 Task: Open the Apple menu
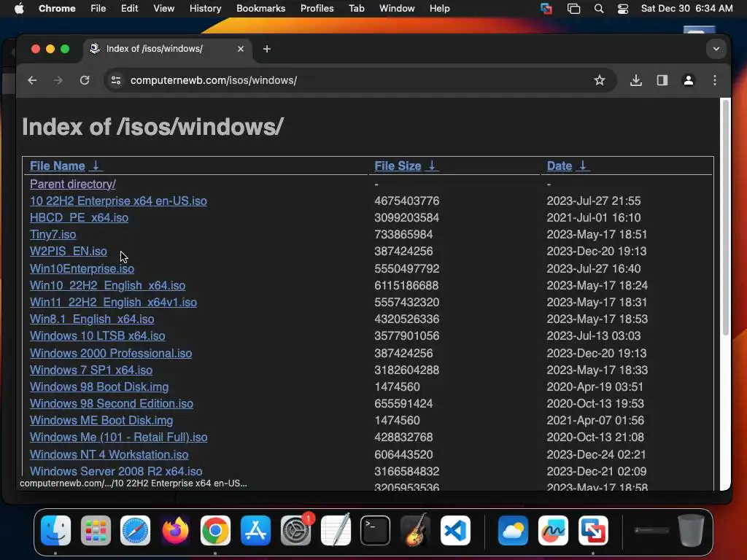click(x=19, y=9)
